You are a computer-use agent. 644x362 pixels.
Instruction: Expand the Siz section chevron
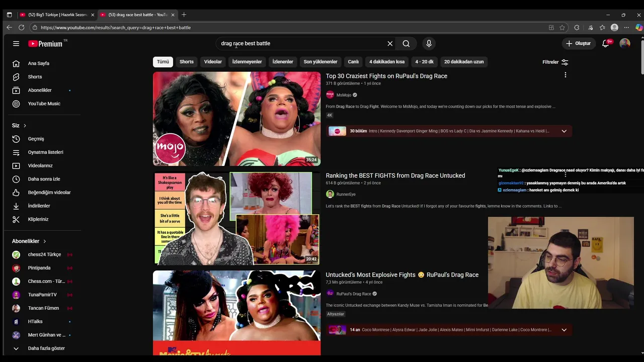[x=25, y=126]
